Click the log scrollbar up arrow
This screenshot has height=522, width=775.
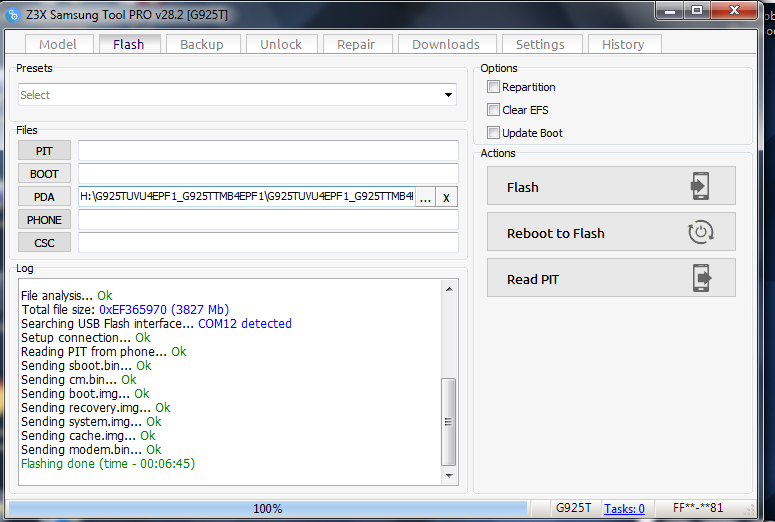point(449,289)
